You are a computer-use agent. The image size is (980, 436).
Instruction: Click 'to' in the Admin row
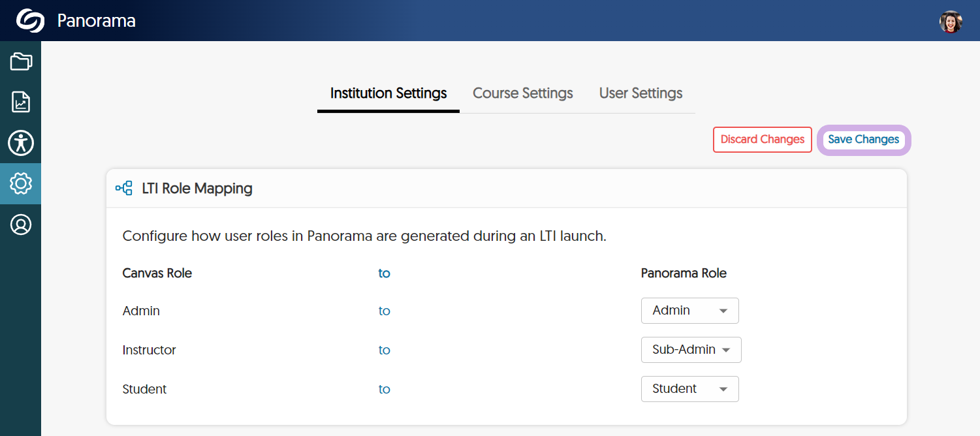click(x=385, y=311)
